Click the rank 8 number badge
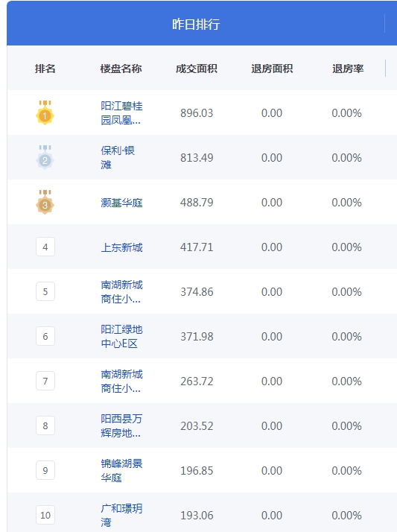 coord(45,425)
